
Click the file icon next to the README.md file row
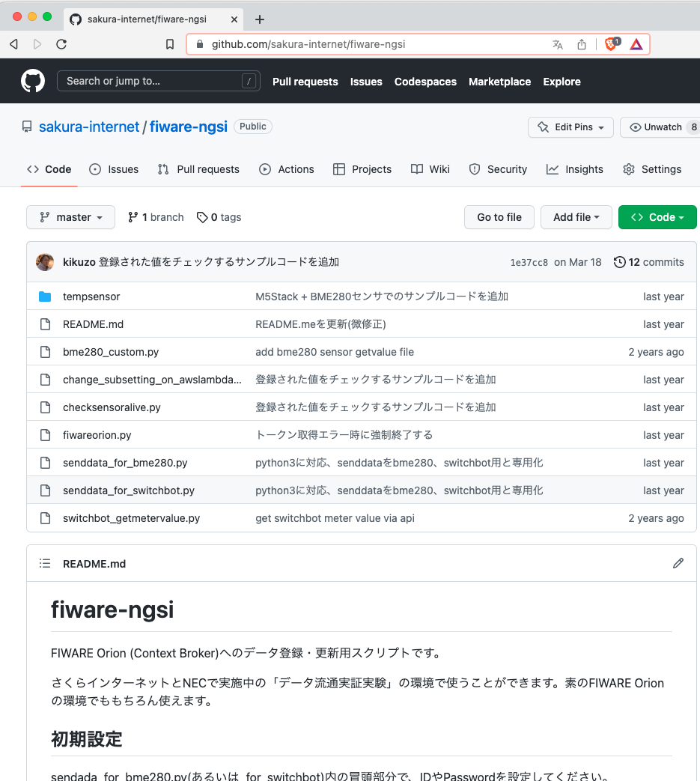[x=46, y=324]
